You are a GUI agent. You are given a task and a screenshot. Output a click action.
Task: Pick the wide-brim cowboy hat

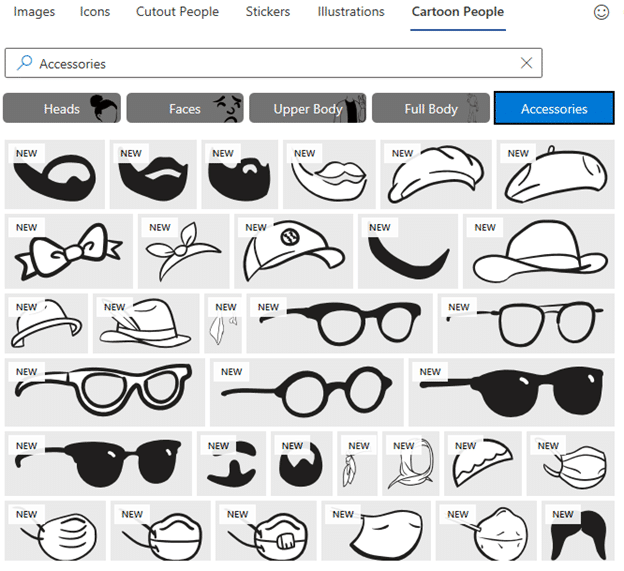(538, 251)
